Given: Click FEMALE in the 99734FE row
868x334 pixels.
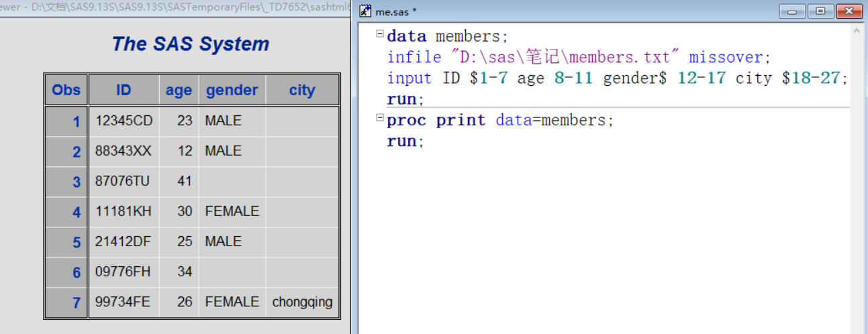Looking at the screenshot, I should point(232,302).
